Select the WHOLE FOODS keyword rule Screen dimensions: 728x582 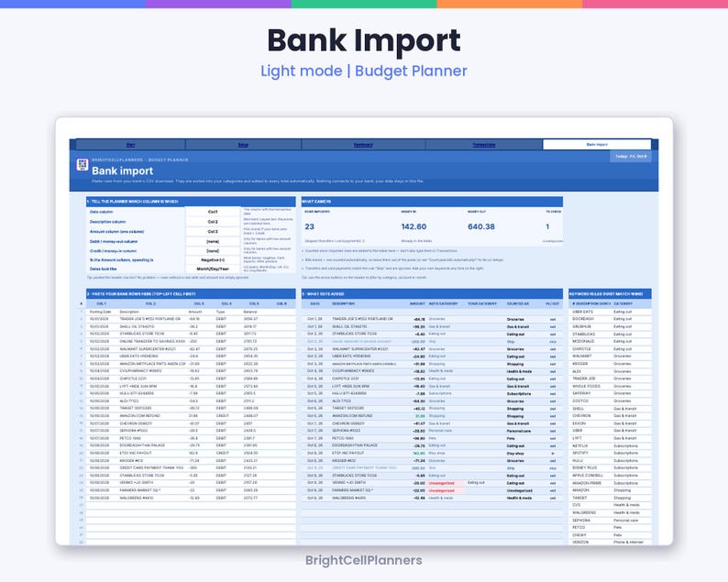(586, 386)
